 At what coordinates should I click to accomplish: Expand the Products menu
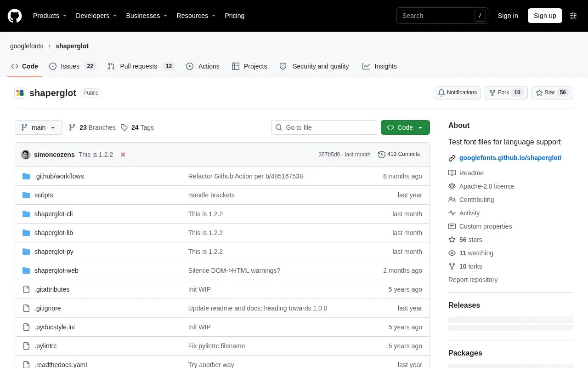pyautogui.click(x=50, y=16)
